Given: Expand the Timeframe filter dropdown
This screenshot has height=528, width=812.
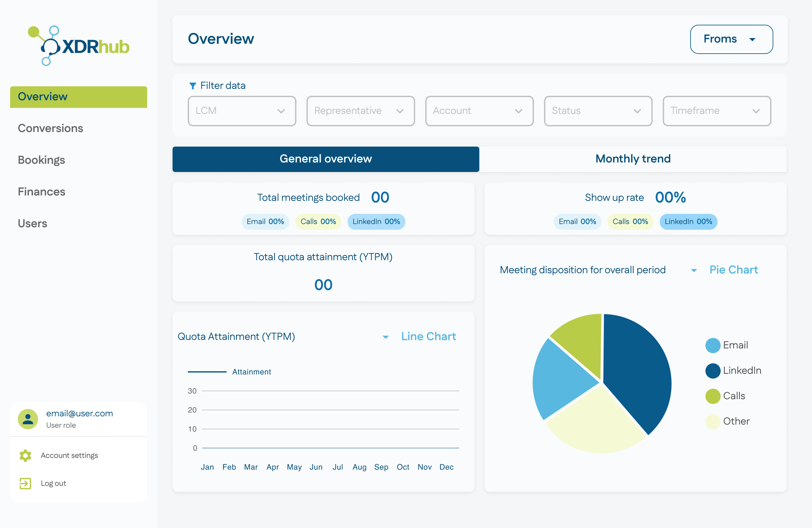Looking at the screenshot, I should click(717, 111).
